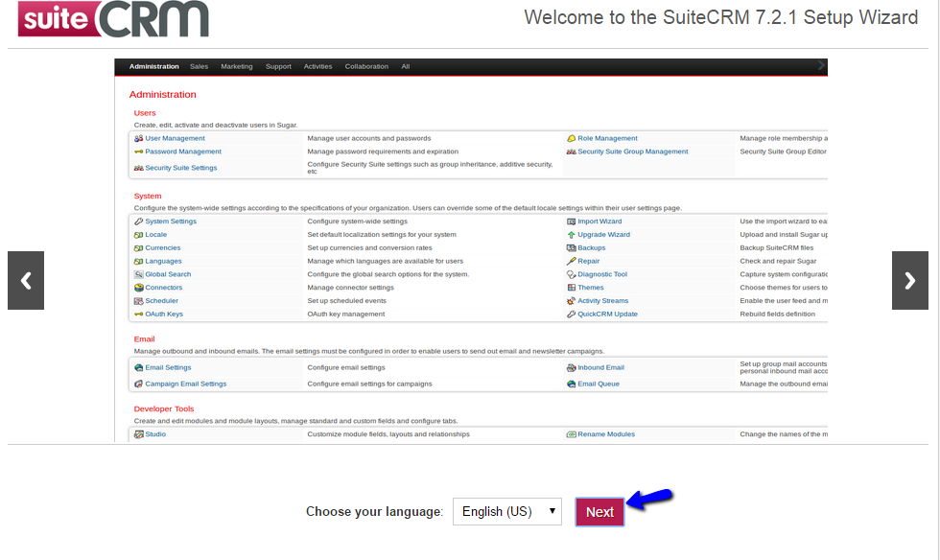Click the Connectors icon
The width and height of the screenshot is (940, 560).
138,288
